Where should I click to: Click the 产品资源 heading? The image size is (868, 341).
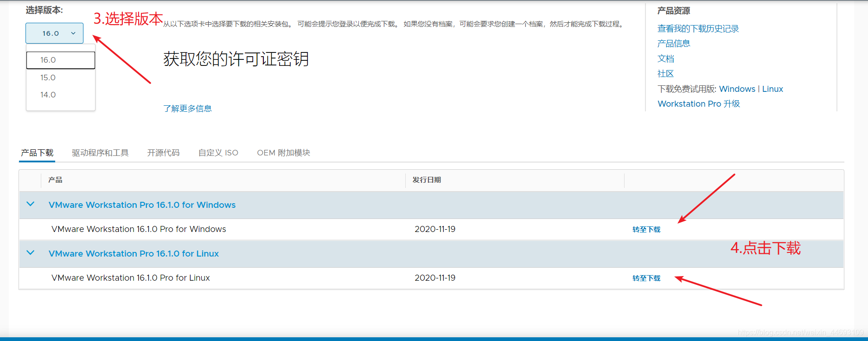[674, 11]
